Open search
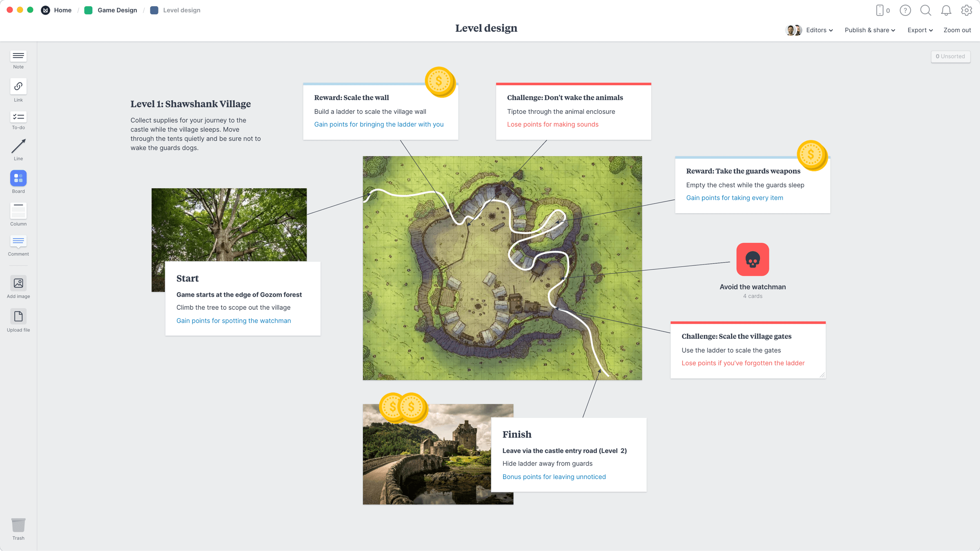 [x=926, y=10]
